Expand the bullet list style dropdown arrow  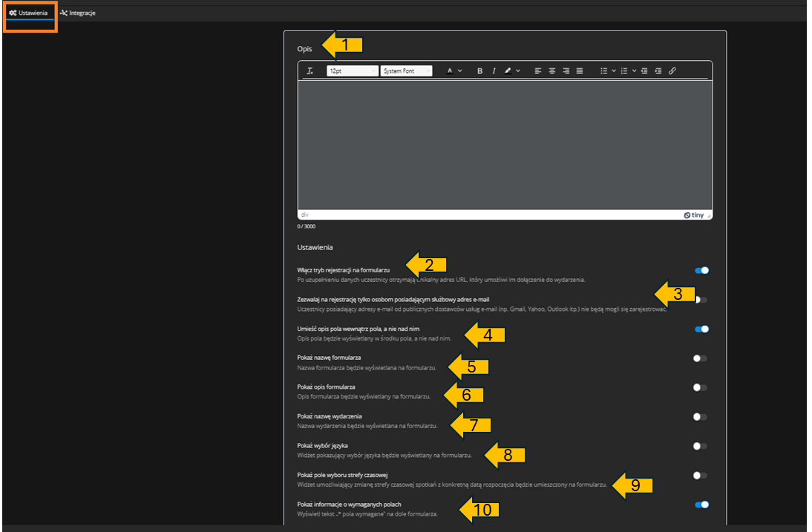tap(614, 71)
